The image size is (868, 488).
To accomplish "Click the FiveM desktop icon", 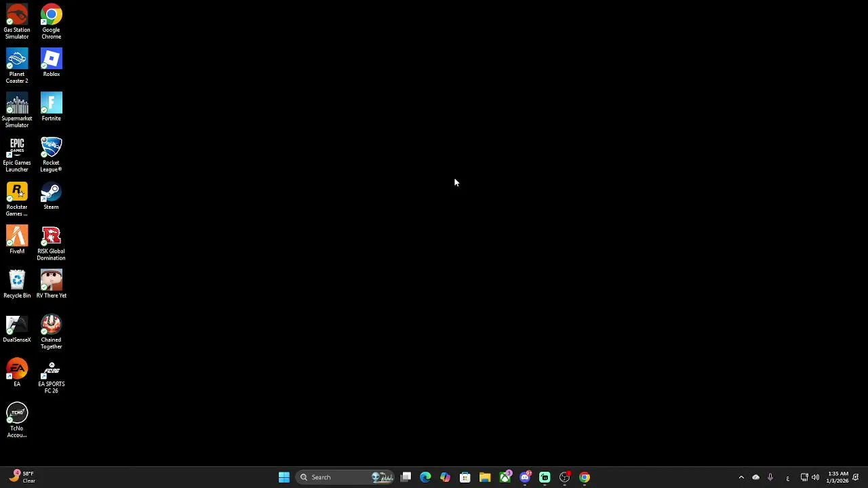I will pyautogui.click(x=17, y=239).
